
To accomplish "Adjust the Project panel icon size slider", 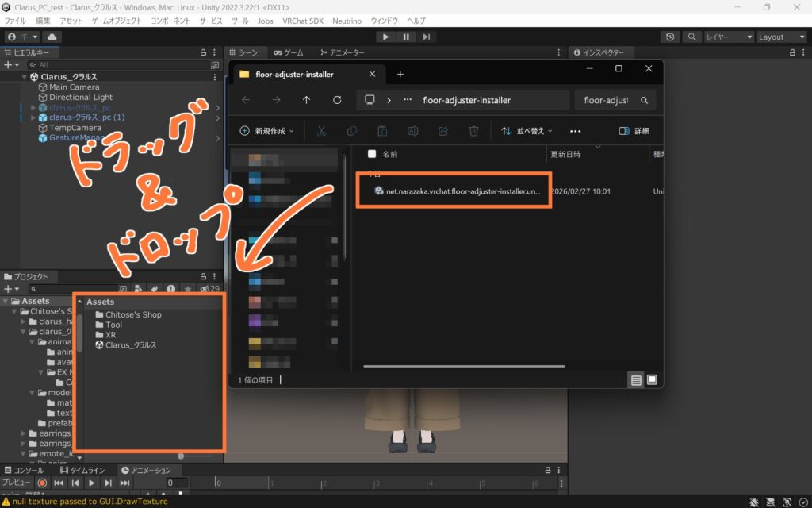I will 182,456.
